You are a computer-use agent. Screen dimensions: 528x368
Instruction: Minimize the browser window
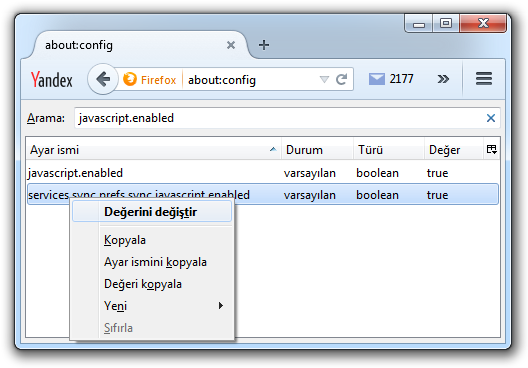pos(419,23)
